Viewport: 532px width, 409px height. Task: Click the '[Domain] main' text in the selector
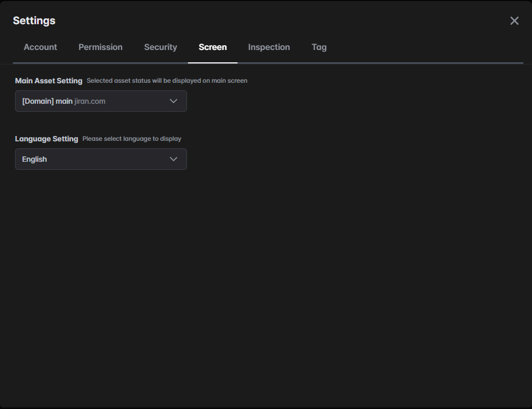47,101
